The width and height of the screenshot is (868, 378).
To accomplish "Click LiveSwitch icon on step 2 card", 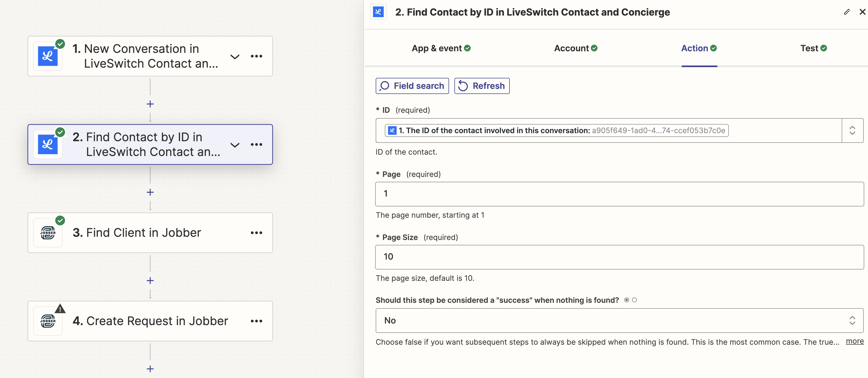I will tap(48, 144).
